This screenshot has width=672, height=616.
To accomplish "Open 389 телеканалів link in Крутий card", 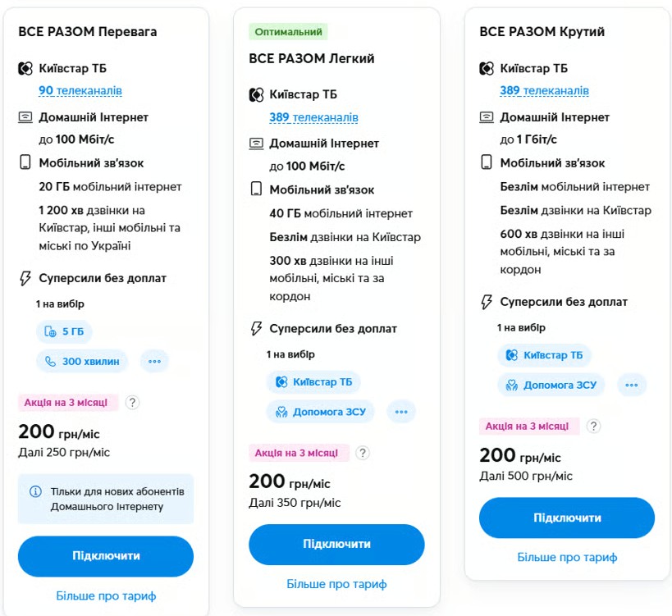I will (x=544, y=91).
